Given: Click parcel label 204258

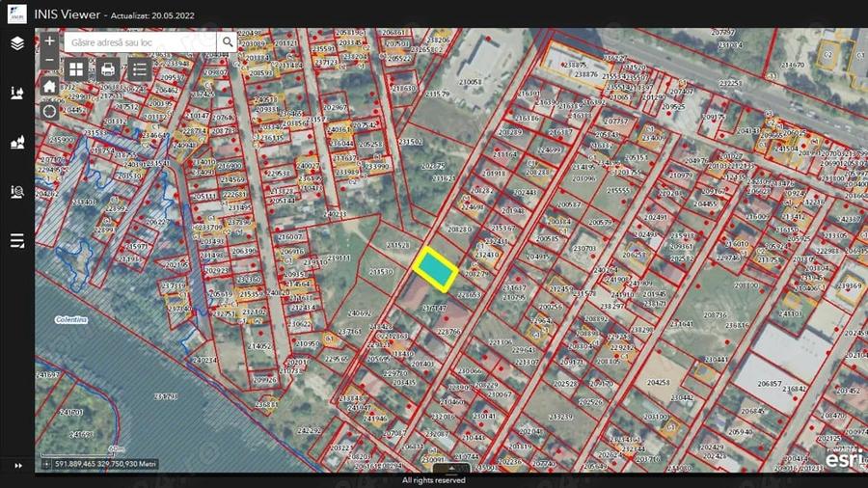Looking at the screenshot, I should pos(658,382).
